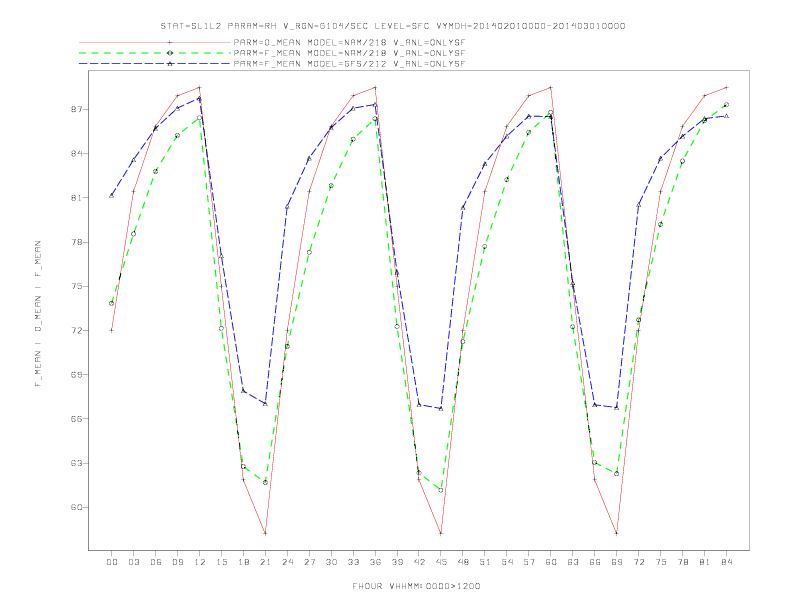Click the x-axis forecast hour 27
This screenshot has width=792, height=612.
(309, 562)
